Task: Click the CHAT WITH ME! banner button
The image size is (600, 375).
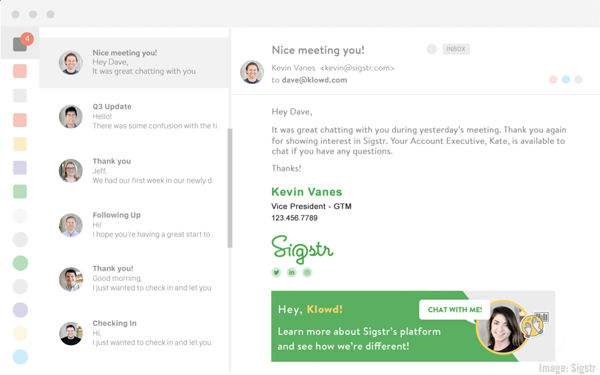Action: (455, 310)
